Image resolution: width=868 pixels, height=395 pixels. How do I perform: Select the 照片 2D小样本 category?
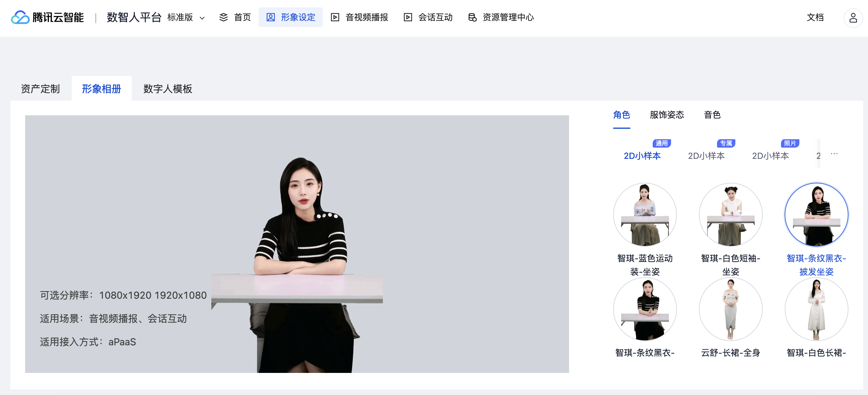click(x=770, y=155)
